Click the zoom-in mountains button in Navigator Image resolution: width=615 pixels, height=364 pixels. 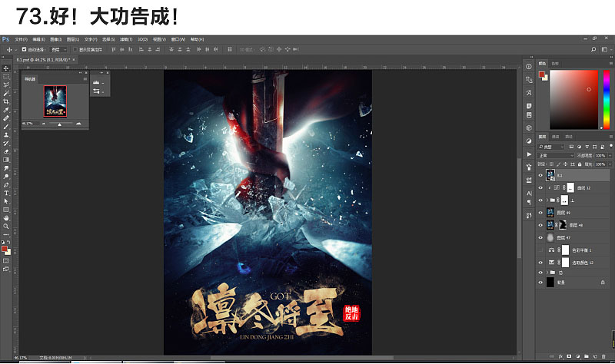(78, 124)
